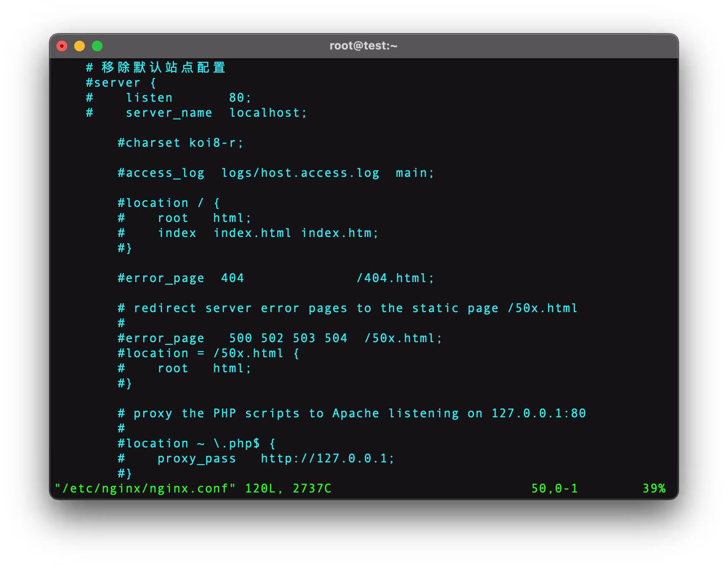Place cursor on '#charset koi8-r;' line
The width and height of the screenshot is (728, 565).
(x=180, y=143)
